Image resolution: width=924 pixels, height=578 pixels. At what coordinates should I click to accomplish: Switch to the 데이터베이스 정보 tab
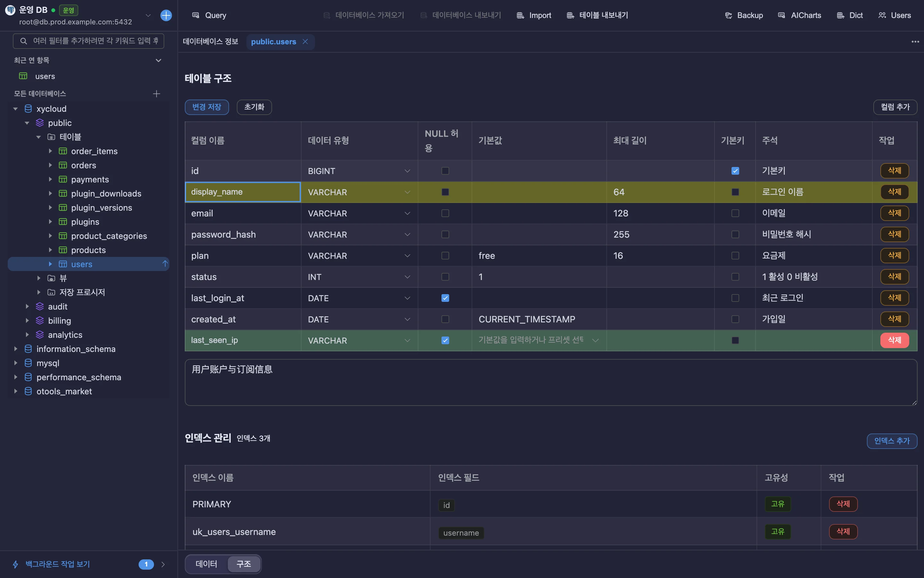point(210,42)
